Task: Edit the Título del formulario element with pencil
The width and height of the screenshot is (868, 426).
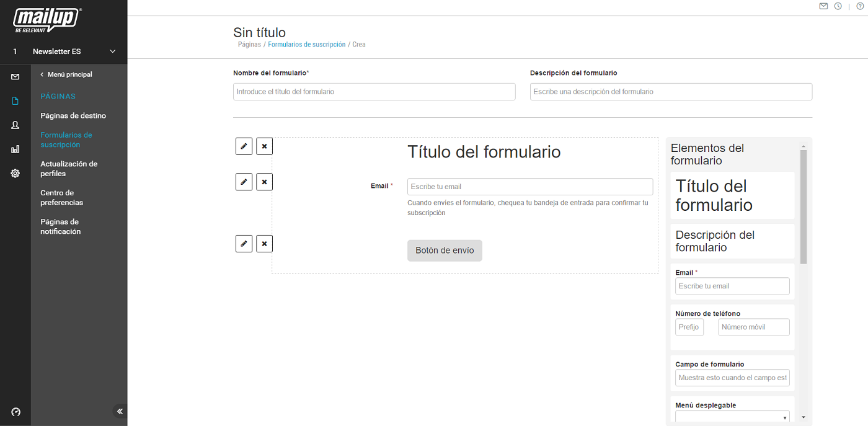Action: tap(244, 146)
